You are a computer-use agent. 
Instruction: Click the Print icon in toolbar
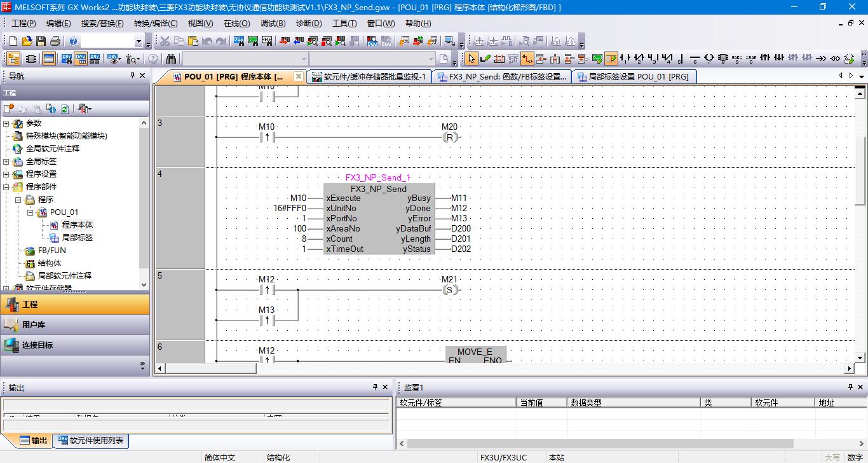(55, 41)
